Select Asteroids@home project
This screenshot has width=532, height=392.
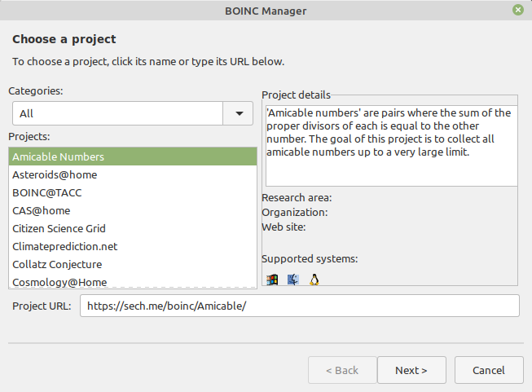pyautogui.click(x=133, y=174)
